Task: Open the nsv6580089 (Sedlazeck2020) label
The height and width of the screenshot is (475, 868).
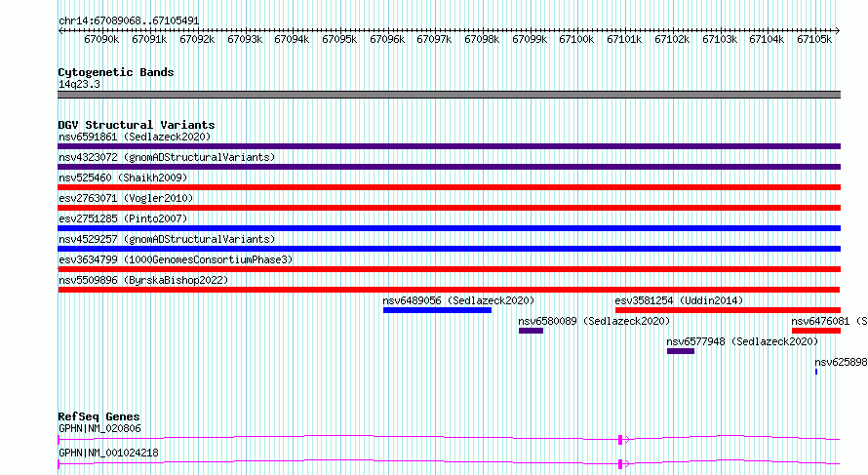Action: point(594,321)
